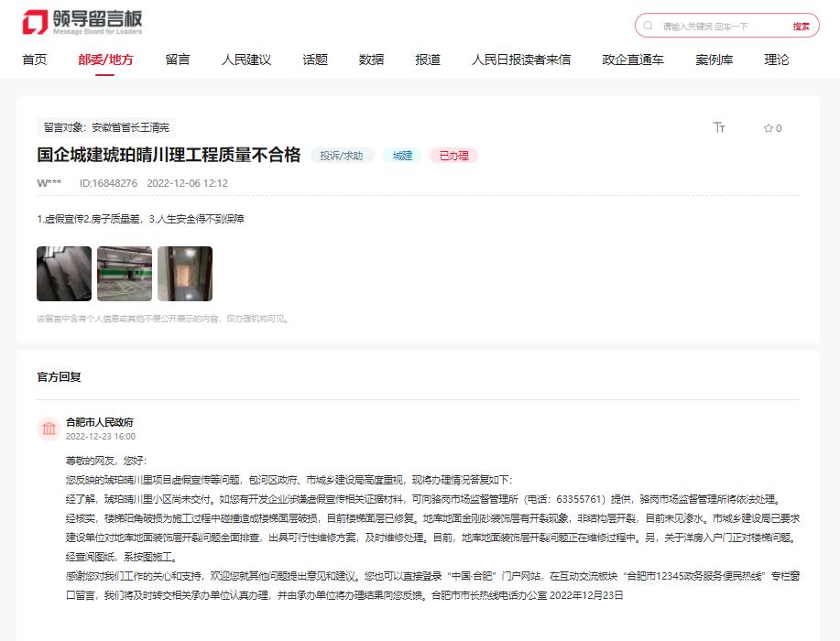Click the 搜索 search button
This screenshot has height=641, width=840.
[801, 26]
